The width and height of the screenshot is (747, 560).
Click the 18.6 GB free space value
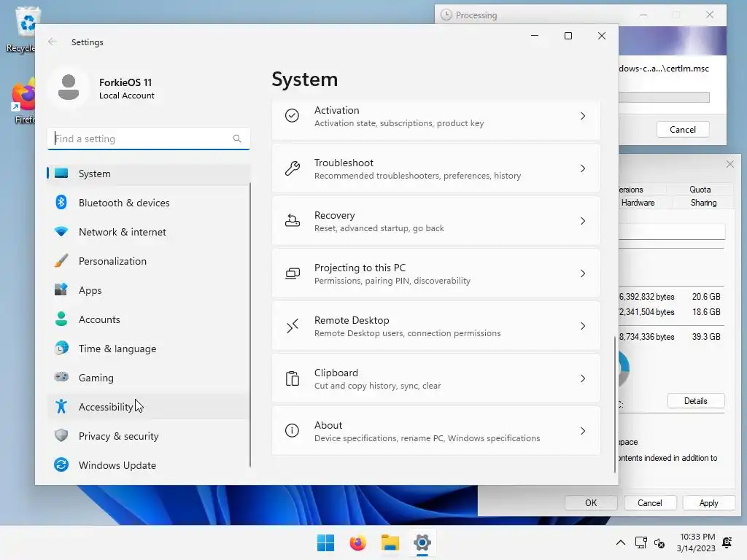(x=706, y=312)
